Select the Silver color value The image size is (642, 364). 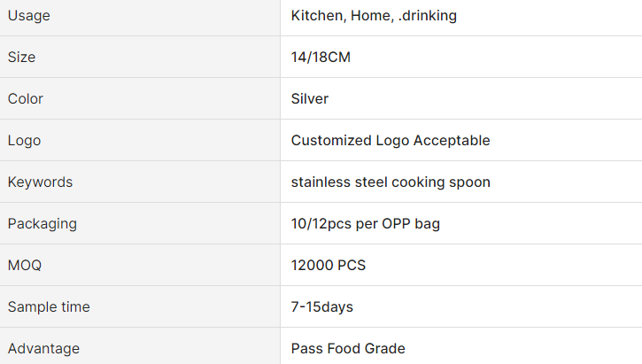click(x=310, y=99)
